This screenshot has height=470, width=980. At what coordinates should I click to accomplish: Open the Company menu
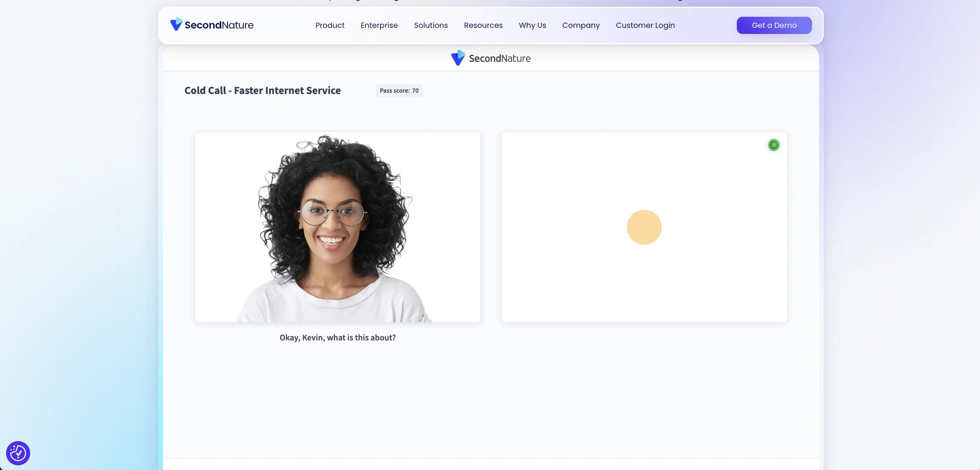581,25
